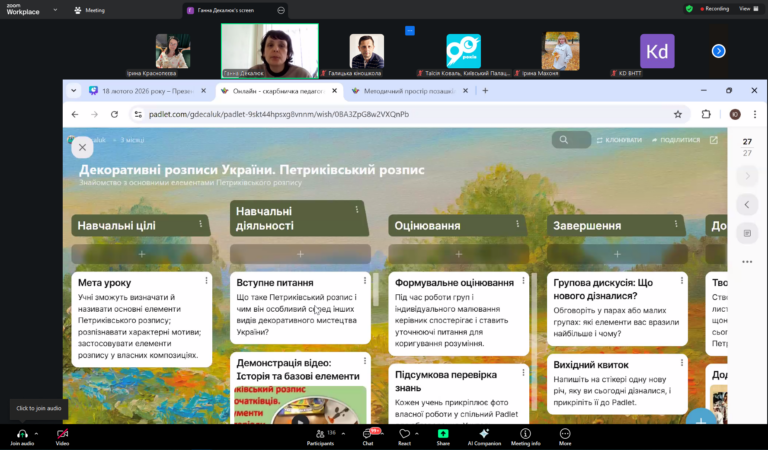
Task: Close the expanded Padlet post with X
Action: tap(82, 147)
